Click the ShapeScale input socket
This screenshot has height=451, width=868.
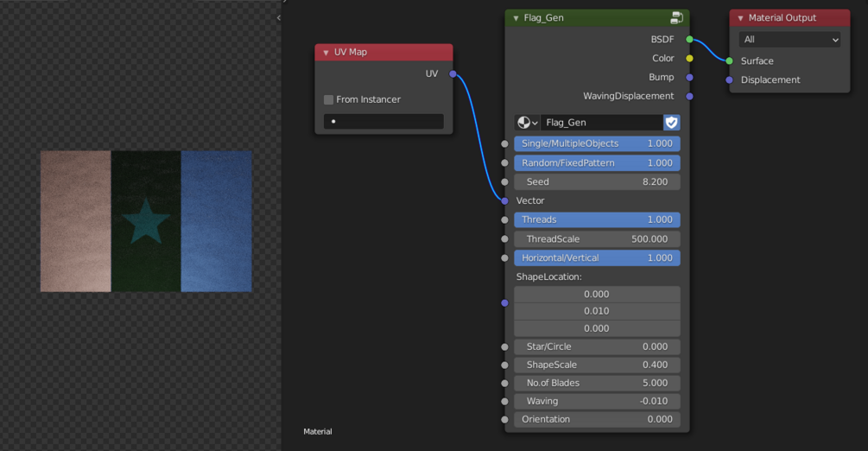pos(504,365)
